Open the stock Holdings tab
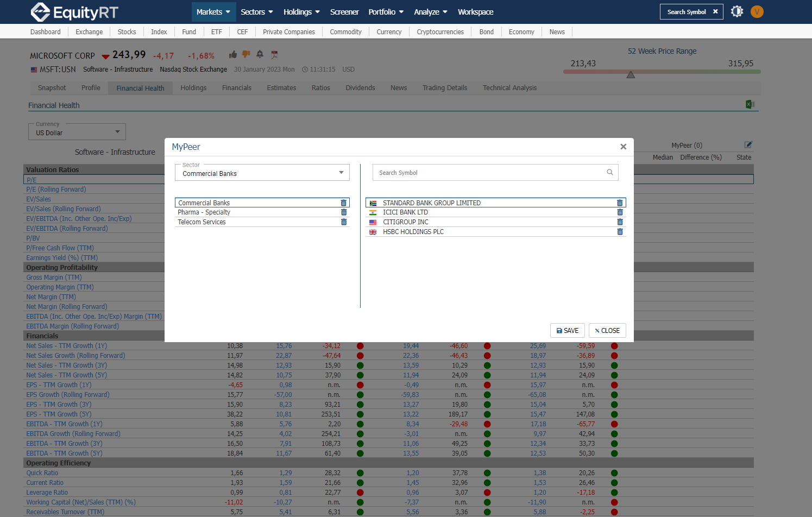The image size is (812, 517). [x=193, y=88]
